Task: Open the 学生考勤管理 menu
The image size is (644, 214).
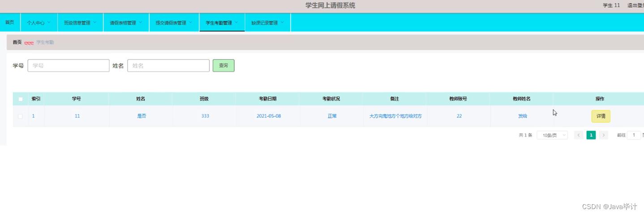Action: pos(222,22)
